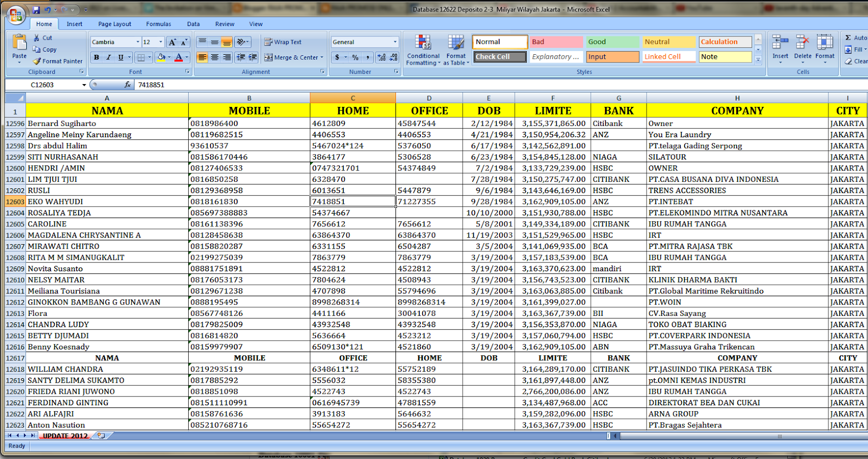Screen dimensions: 868x459
Task: Insert cells using the Cells group Insert icon
Action: click(x=780, y=42)
